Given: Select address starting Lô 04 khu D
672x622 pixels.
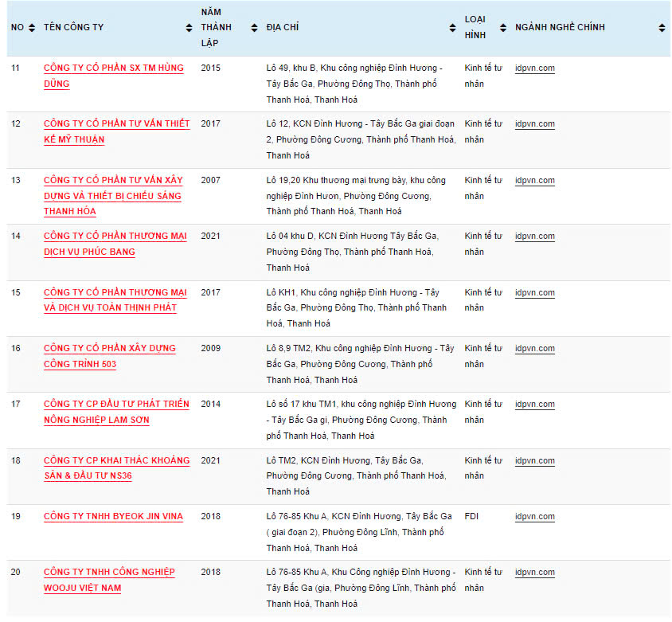Looking at the screenshot, I should pyautogui.click(x=352, y=252).
